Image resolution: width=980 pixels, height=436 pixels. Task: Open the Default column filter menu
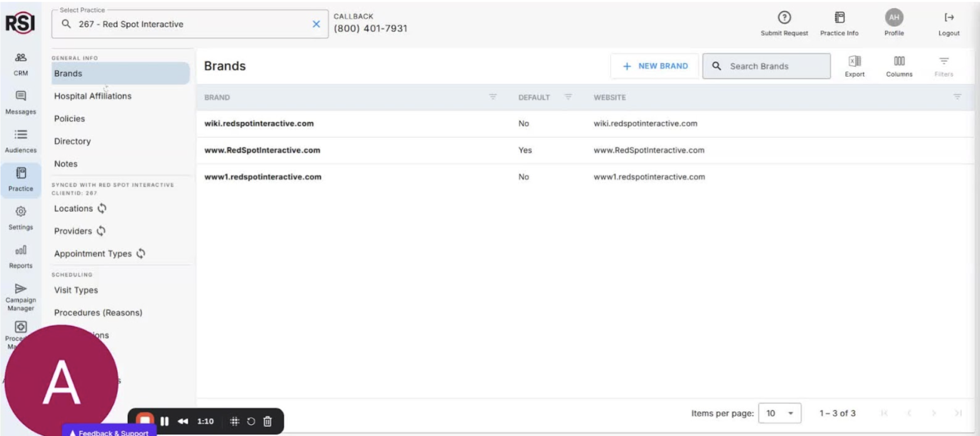[568, 97]
